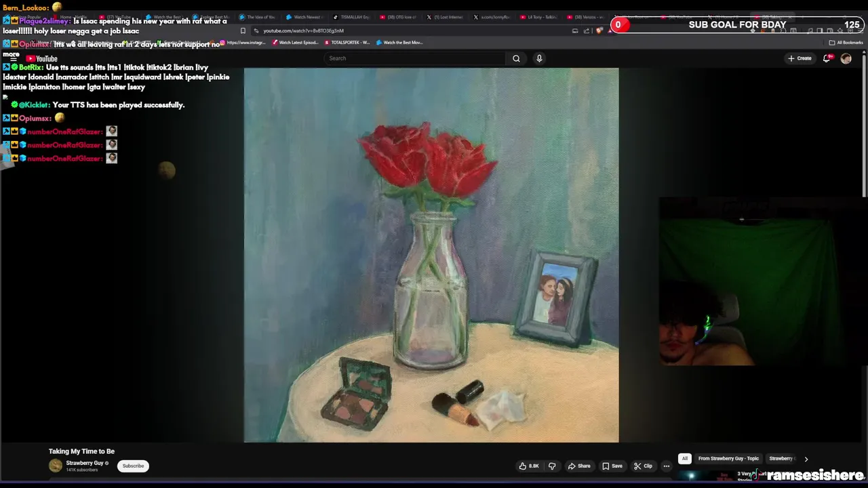868x488 pixels.
Task: Click the magnifying glass search button
Action: click(x=516, y=58)
